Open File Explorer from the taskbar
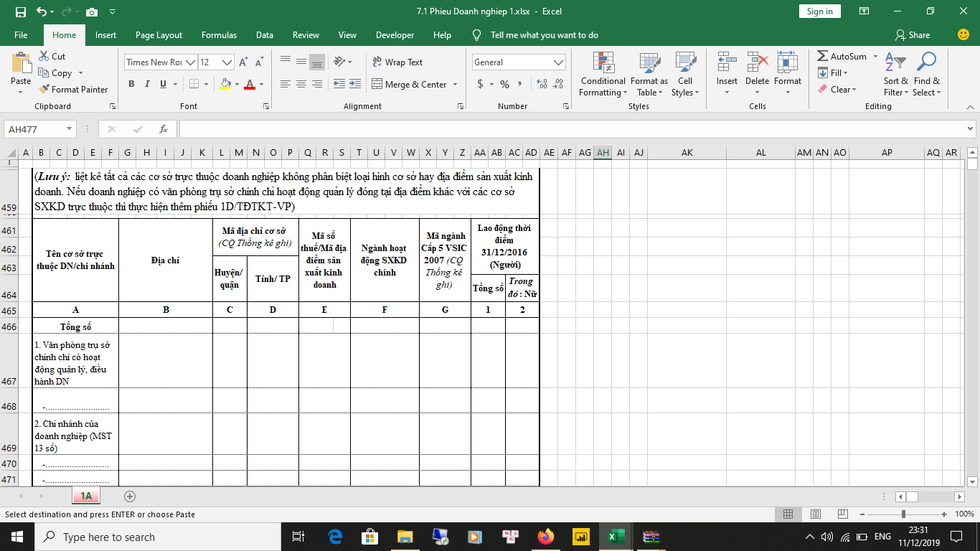980x551 pixels. pyautogui.click(x=405, y=537)
